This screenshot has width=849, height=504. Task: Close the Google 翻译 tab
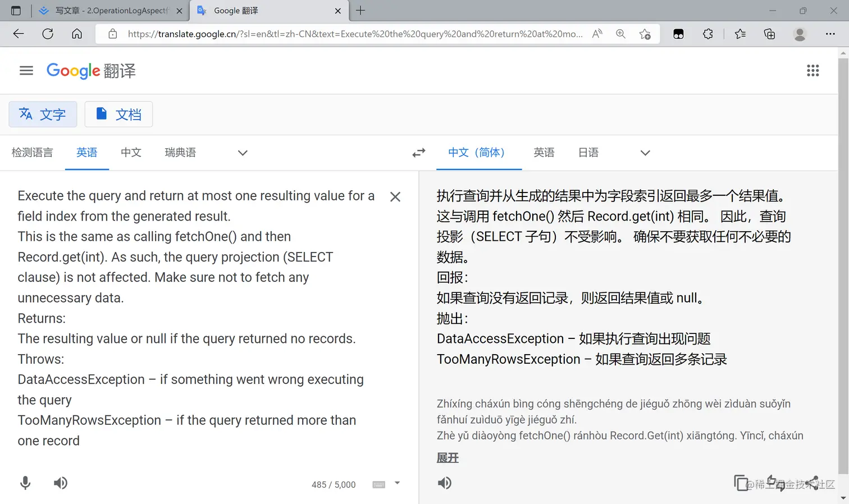(337, 11)
